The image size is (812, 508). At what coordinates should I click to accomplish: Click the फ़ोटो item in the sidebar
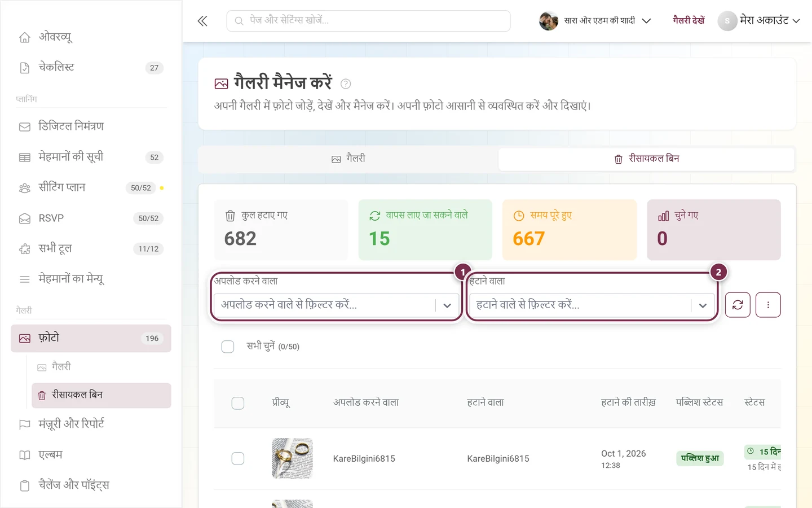coord(91,339)
